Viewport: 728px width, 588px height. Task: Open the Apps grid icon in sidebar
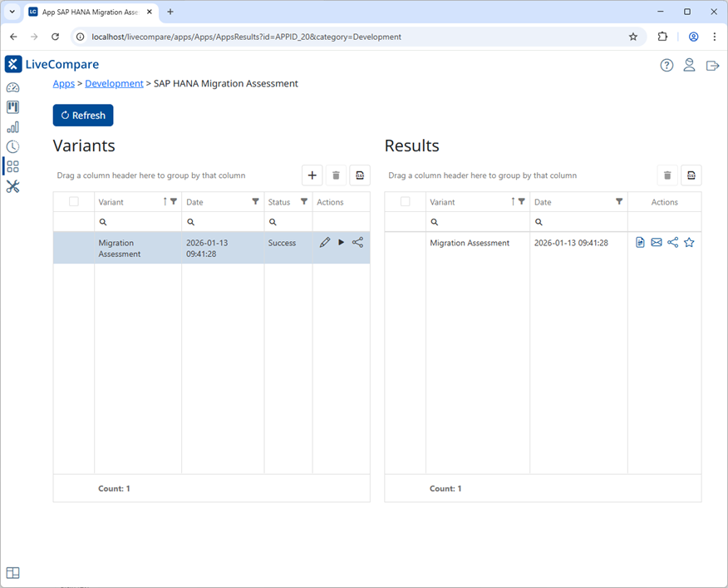(x=13, y=166)
